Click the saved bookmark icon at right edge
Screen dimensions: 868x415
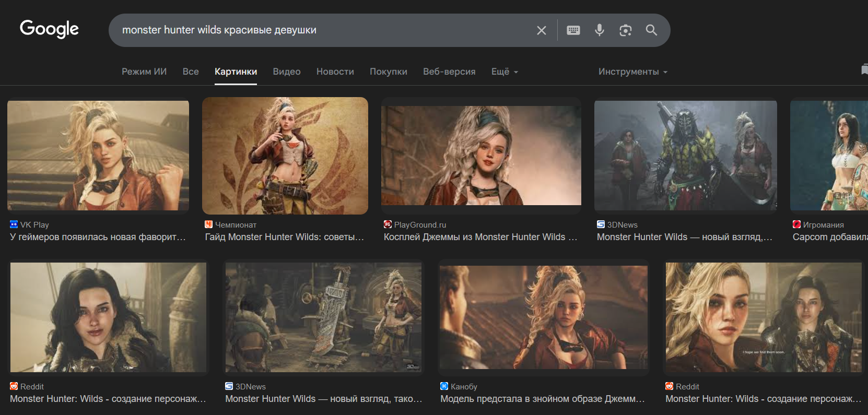[864, 70]
